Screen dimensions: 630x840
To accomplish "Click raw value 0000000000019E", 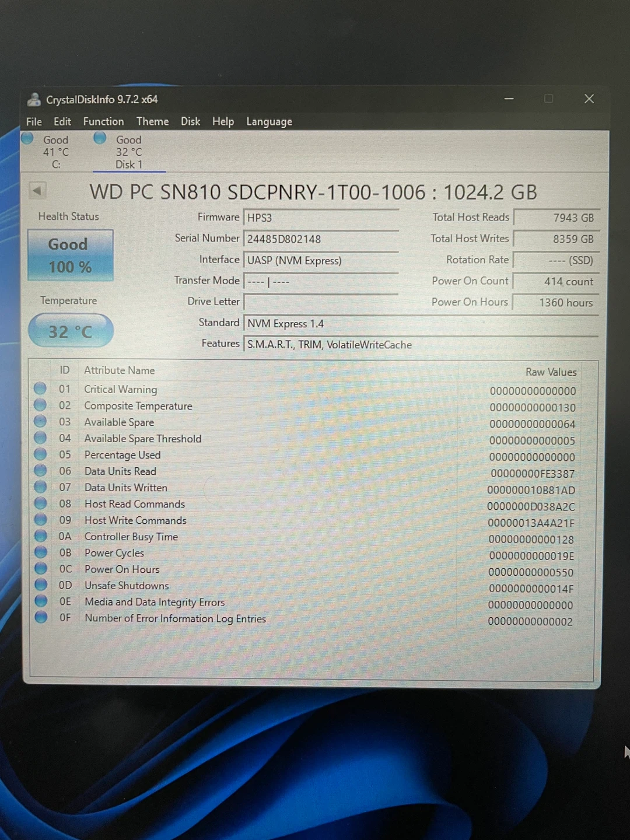I will pos(531,556).
